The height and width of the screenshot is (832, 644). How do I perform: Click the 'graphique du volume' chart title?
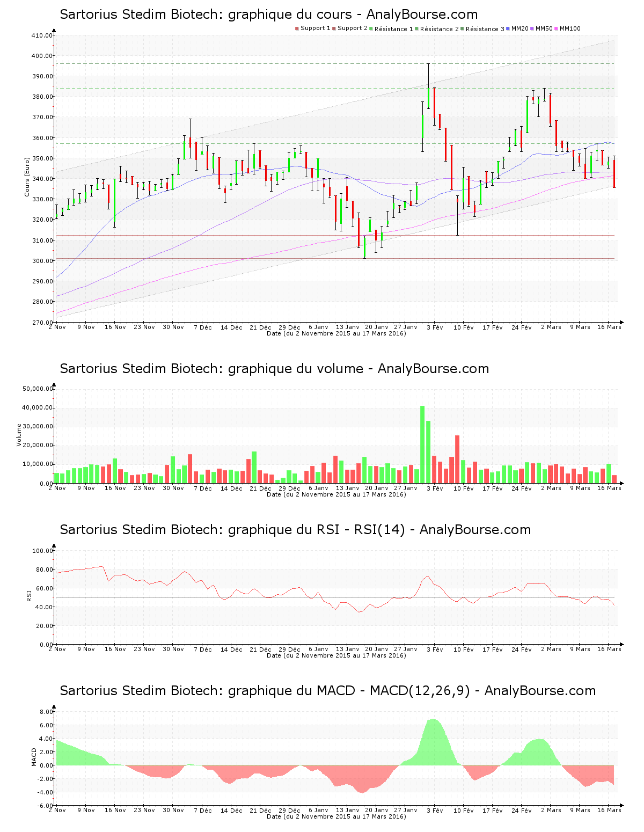point(274,369)
